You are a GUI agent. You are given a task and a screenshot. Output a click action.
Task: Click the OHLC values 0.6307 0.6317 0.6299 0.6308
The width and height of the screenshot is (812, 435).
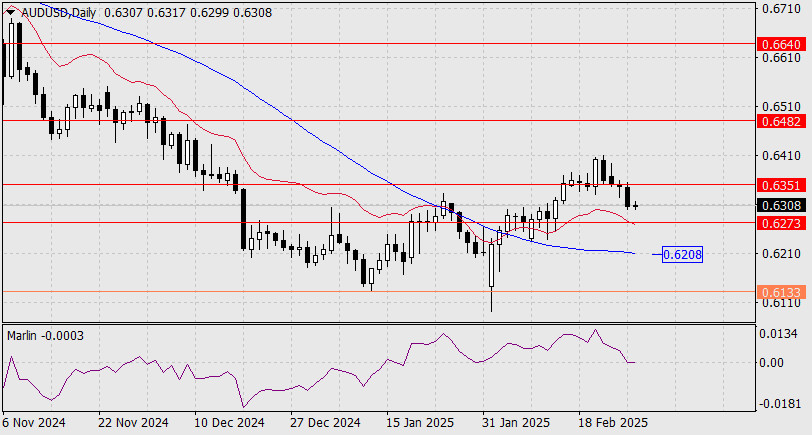188,13
